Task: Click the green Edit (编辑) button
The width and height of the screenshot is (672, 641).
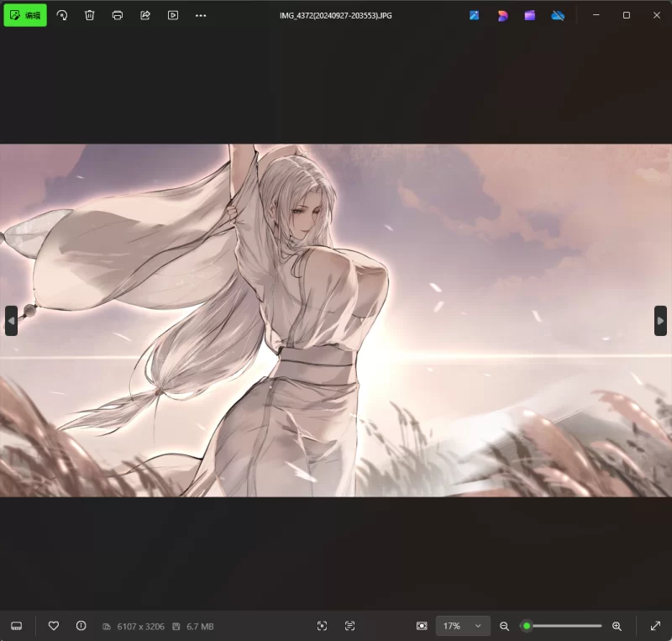Action: 25,15
